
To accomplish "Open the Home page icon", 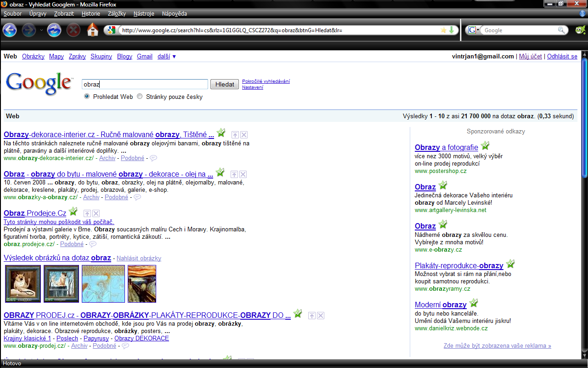I will click(x=93, y=30).
